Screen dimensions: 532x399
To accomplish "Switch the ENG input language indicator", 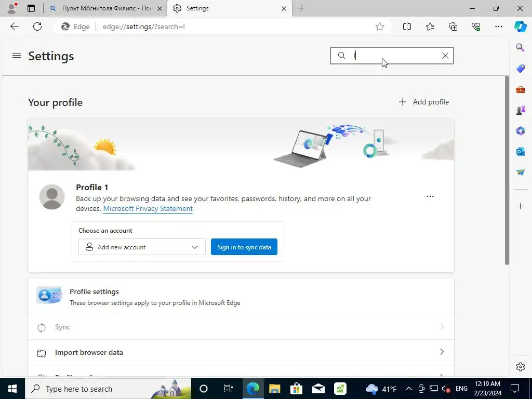I will (461, 389).
